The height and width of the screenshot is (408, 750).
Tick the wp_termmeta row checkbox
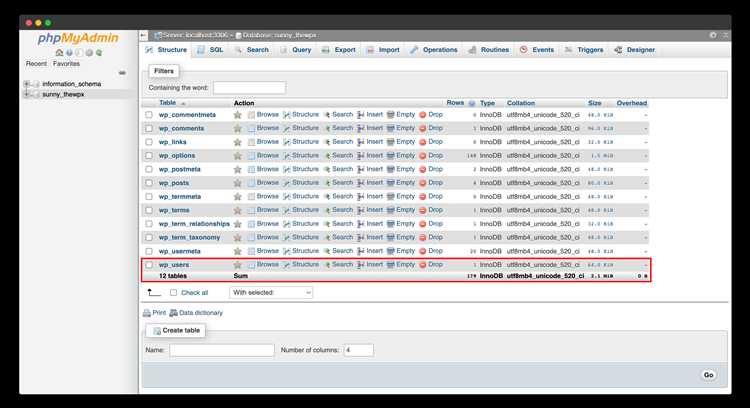pyautogui.click(x=149, y=197)
